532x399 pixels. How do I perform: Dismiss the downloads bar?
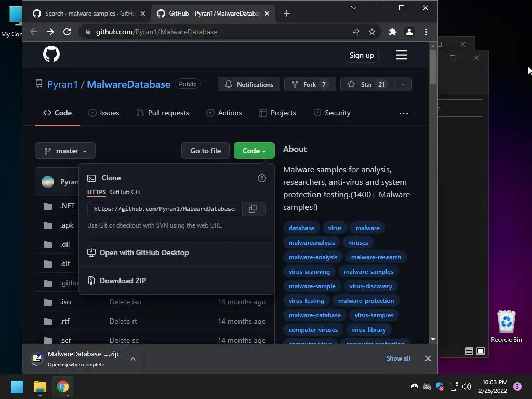coord(428,358)
